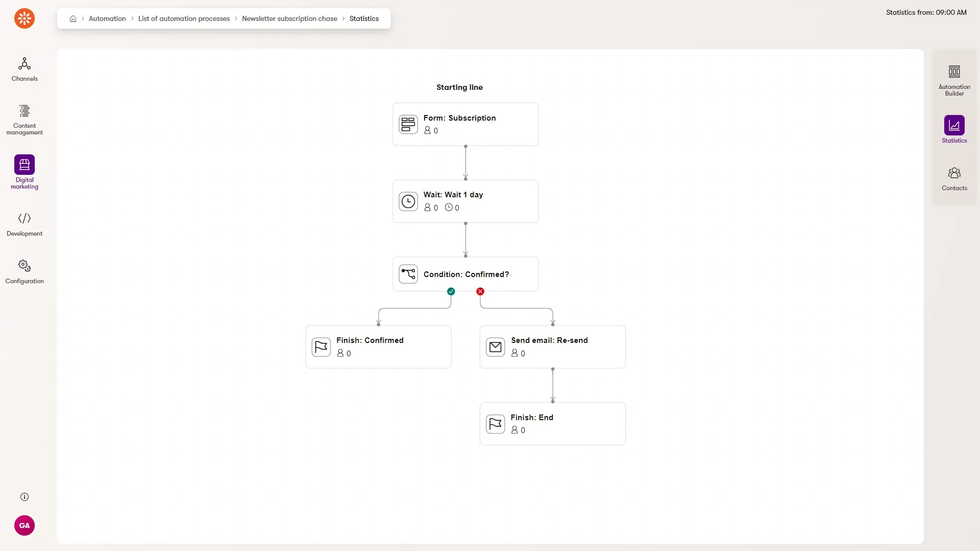Select the Finish: End step title
Image resolution: width=980 pixels, height=551 pixels.
532,418
